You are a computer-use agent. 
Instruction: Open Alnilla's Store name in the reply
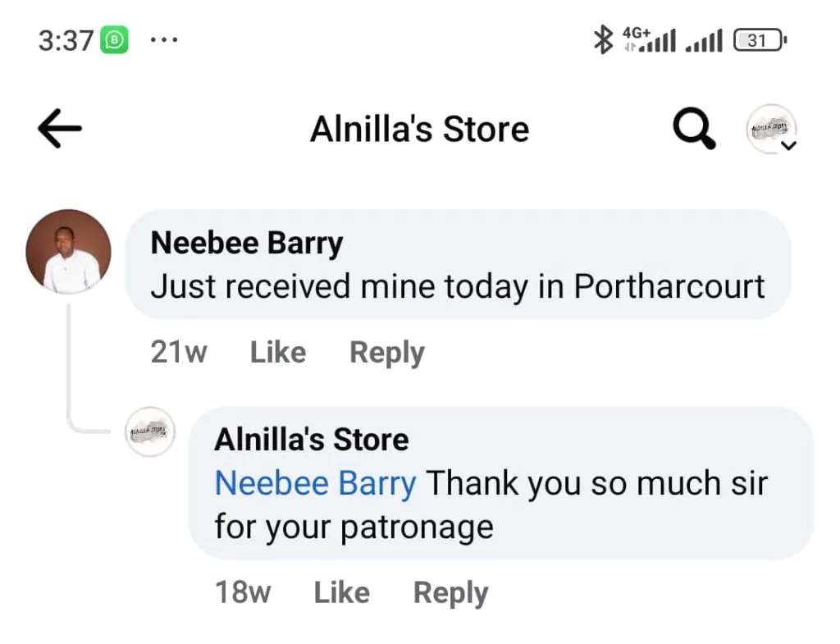click(x=311, y=440)
